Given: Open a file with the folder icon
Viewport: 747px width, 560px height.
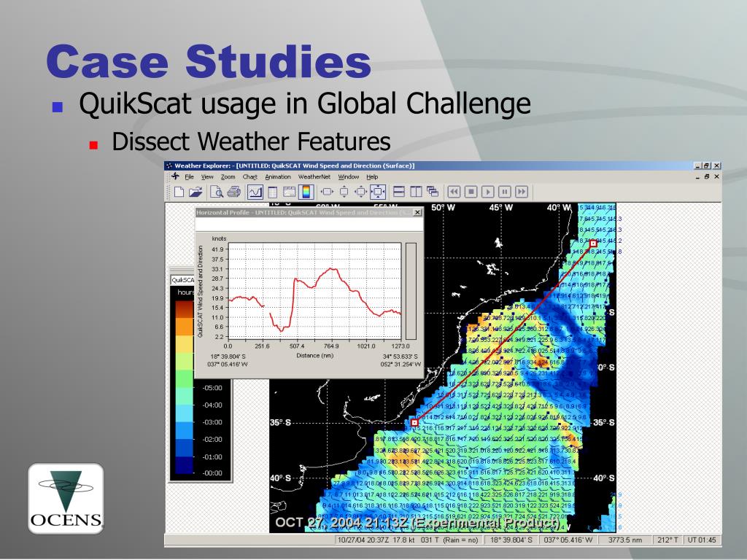Looking at the screenshot, I should [196, 192].
